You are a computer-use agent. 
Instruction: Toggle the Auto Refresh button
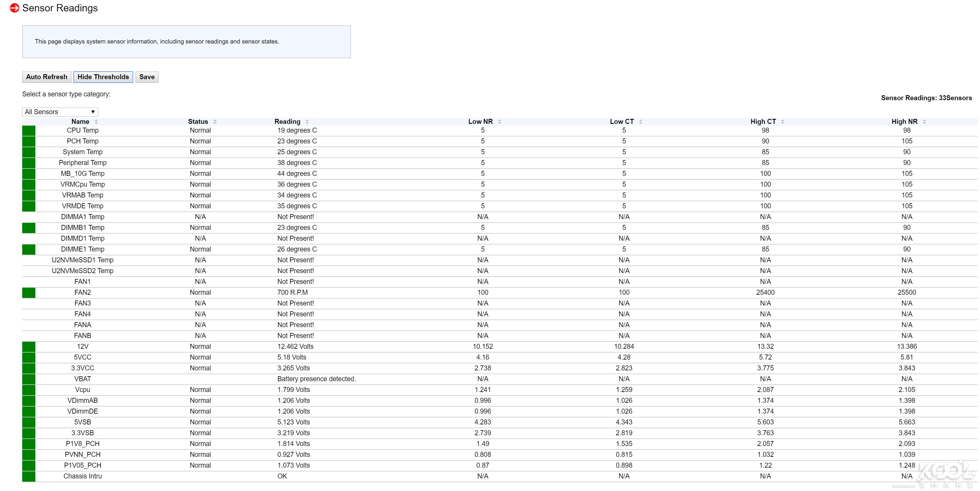[x=46, y=77]
